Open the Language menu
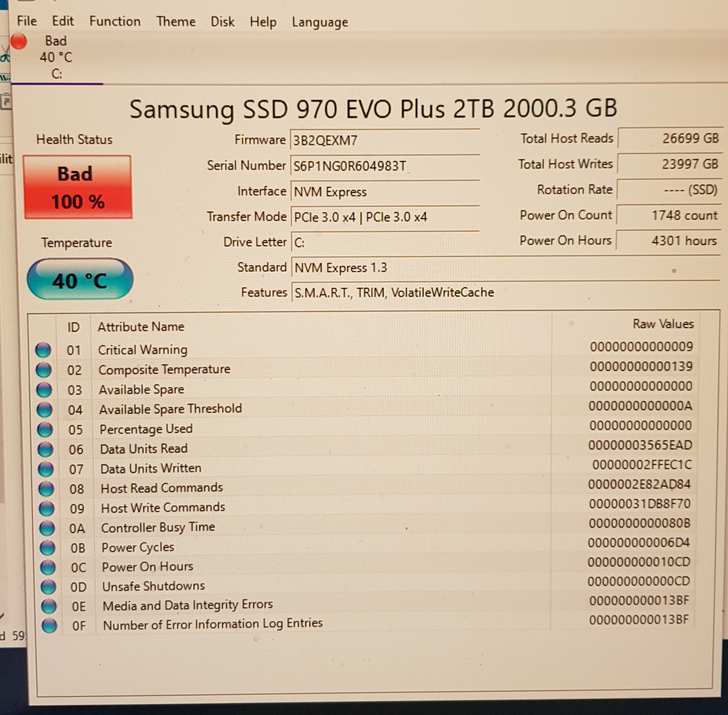This screenshot has width=728, height=715. tap(320, 22)
